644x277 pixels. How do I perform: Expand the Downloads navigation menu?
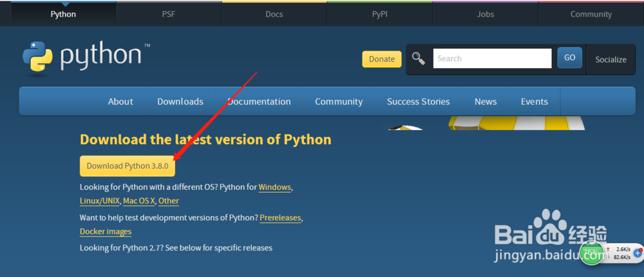180,101
